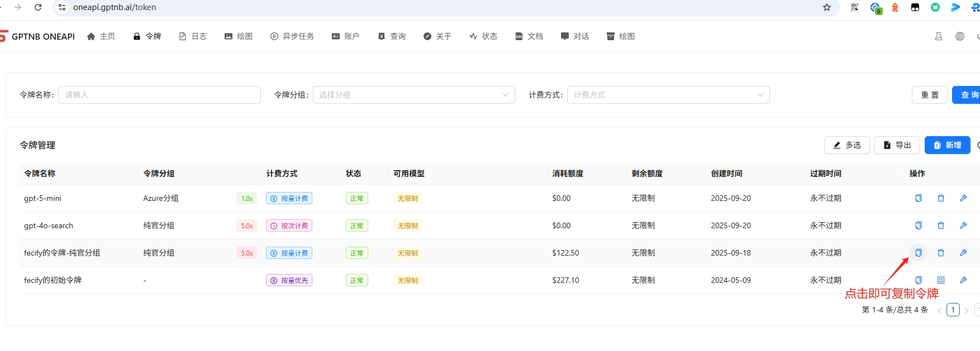
Task: Delete the gpt-4o-search token
Action: pyautogui.click(x=940, y=225)
